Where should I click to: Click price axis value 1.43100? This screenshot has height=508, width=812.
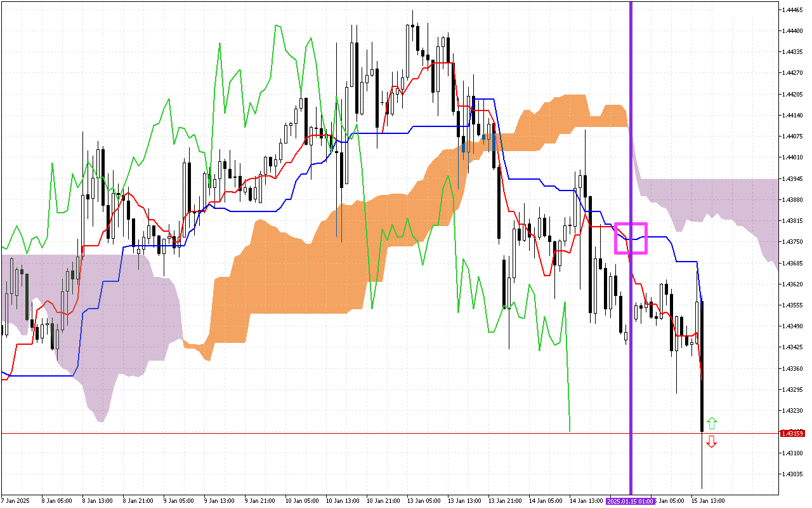(x=792, y=453)
